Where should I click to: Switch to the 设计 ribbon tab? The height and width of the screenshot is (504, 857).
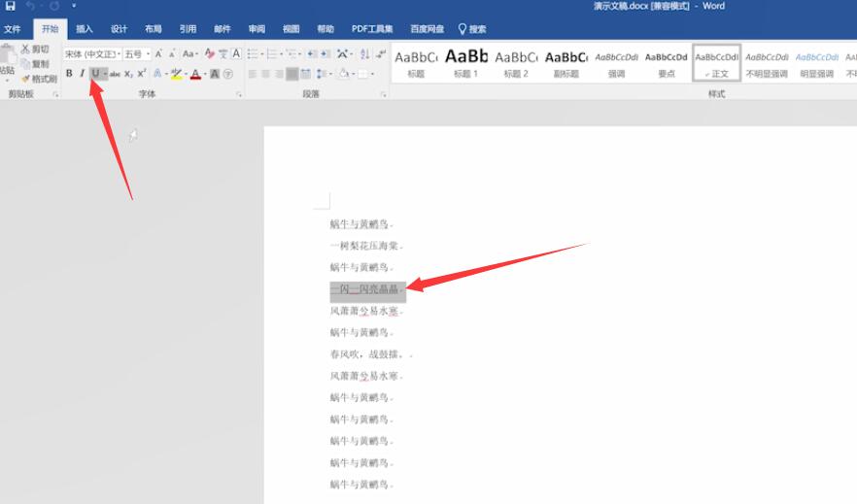(119, 29)
